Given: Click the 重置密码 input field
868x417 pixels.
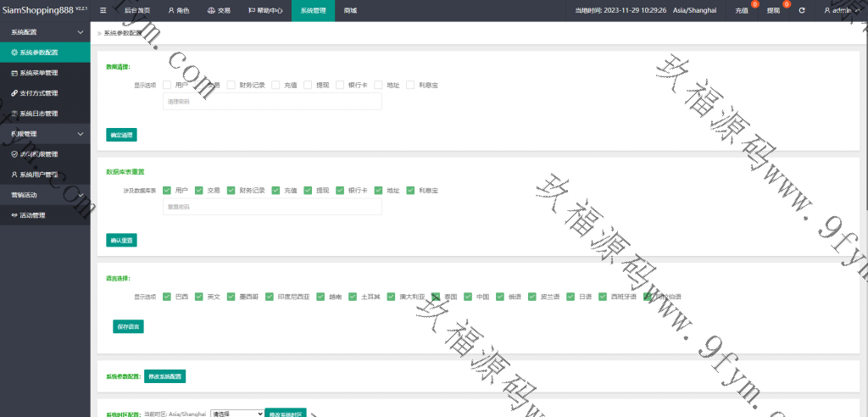Looking at the screenshot, I should click(272, 207).
